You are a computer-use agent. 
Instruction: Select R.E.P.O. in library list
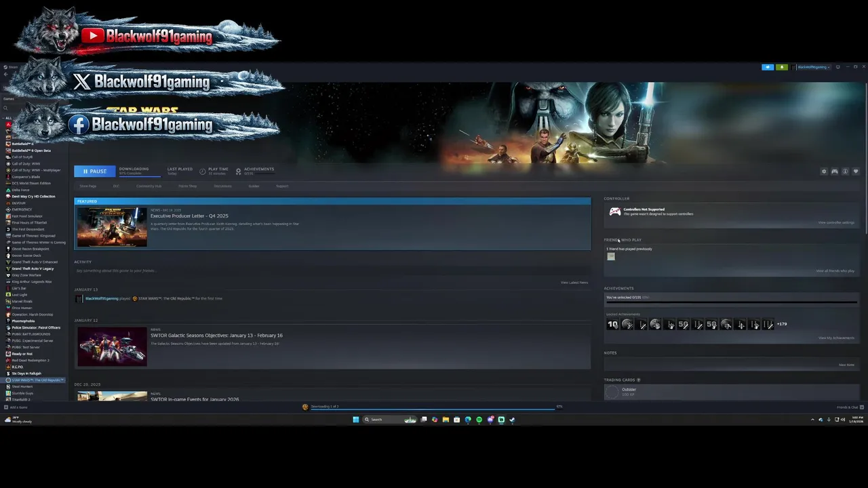coord(17,367)
